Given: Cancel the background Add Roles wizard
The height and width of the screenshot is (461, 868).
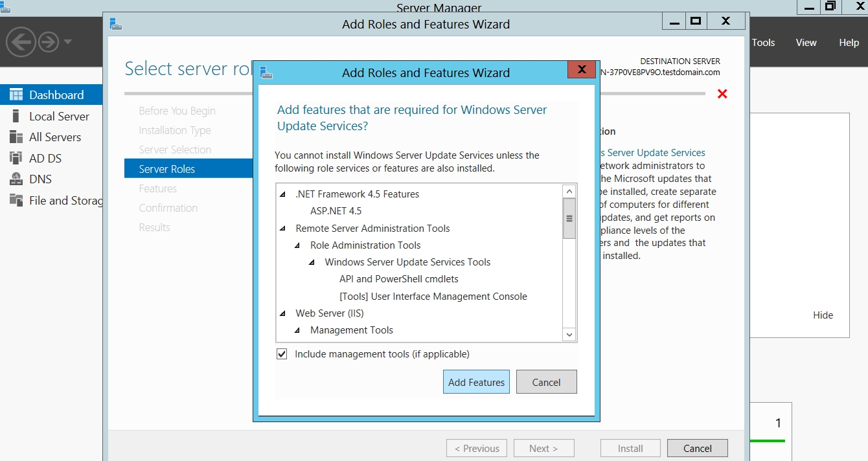Looking at the screenshot, I should click(698, 448).
